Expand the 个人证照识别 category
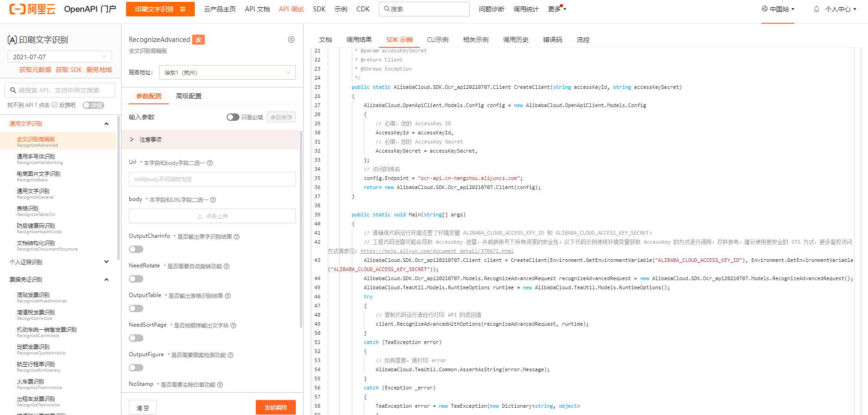Viewport: 868px width, 415px height. point(107,262)
